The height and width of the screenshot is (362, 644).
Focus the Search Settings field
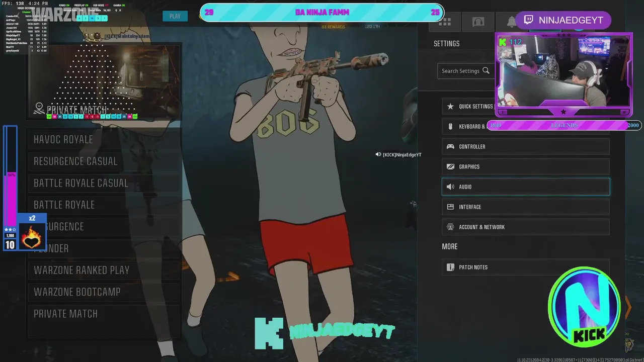[466, 71]
